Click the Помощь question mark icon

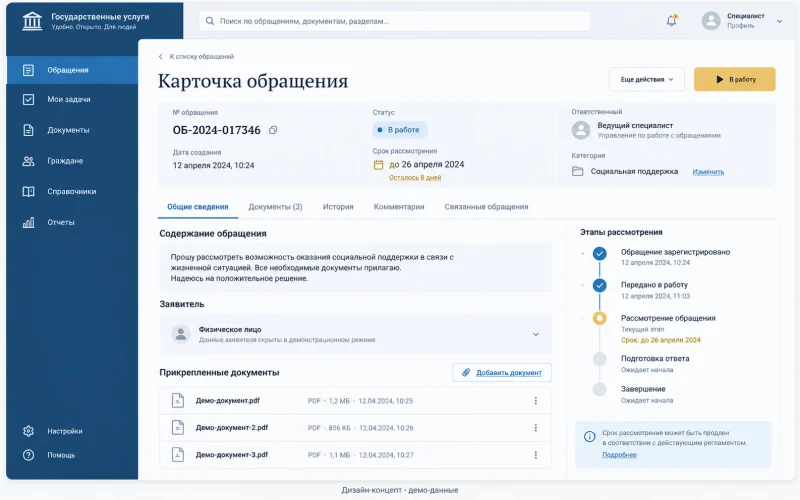click(29, 455)
